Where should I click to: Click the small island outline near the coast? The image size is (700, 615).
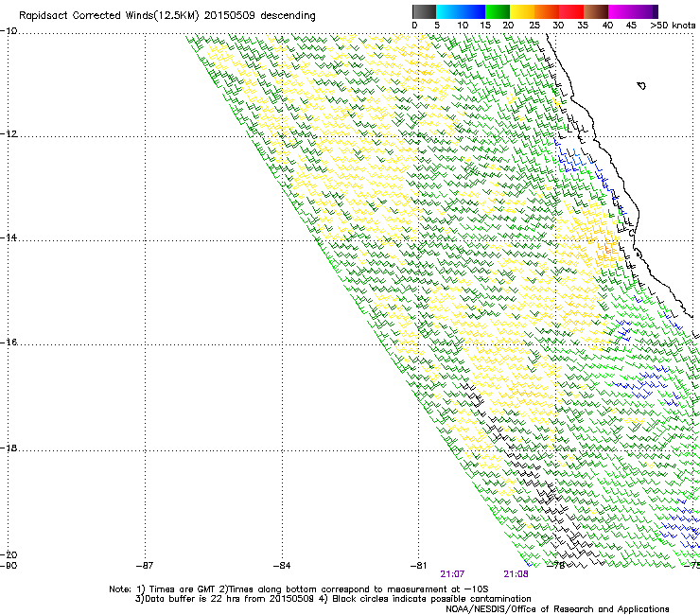[641, 85]
